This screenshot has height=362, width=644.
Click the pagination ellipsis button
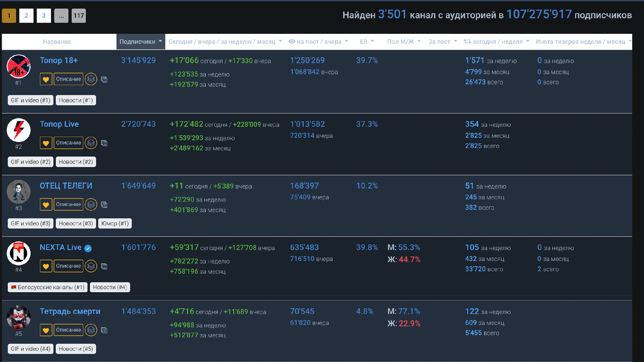[61, 16]
